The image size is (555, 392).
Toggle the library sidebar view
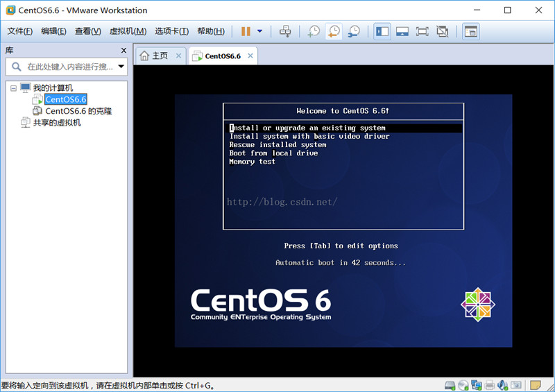pos(382,31)
